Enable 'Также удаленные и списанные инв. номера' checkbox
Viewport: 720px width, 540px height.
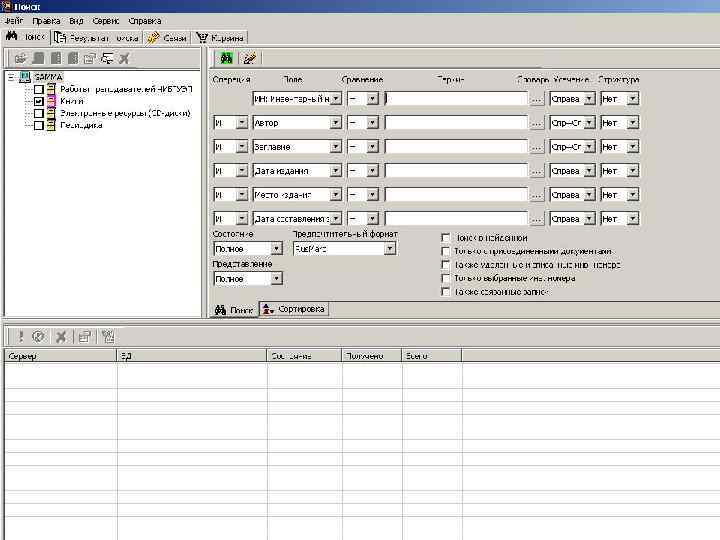[x=445, y=265]
